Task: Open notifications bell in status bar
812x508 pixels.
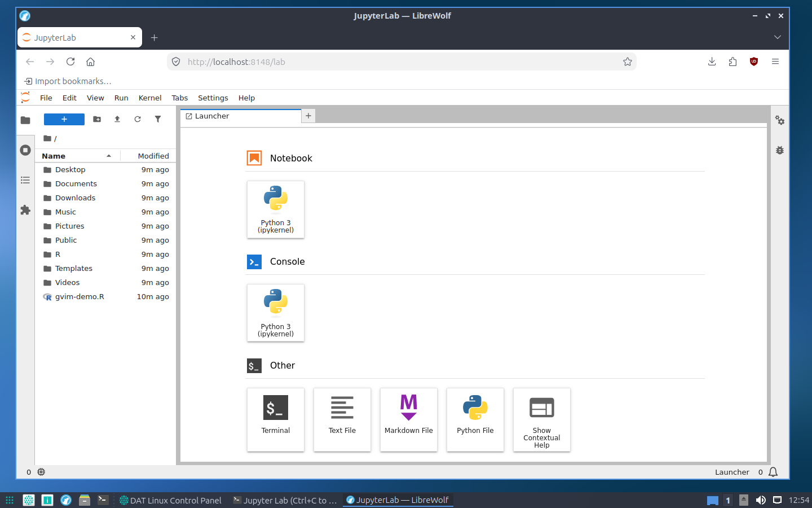Action: (773, 472)
